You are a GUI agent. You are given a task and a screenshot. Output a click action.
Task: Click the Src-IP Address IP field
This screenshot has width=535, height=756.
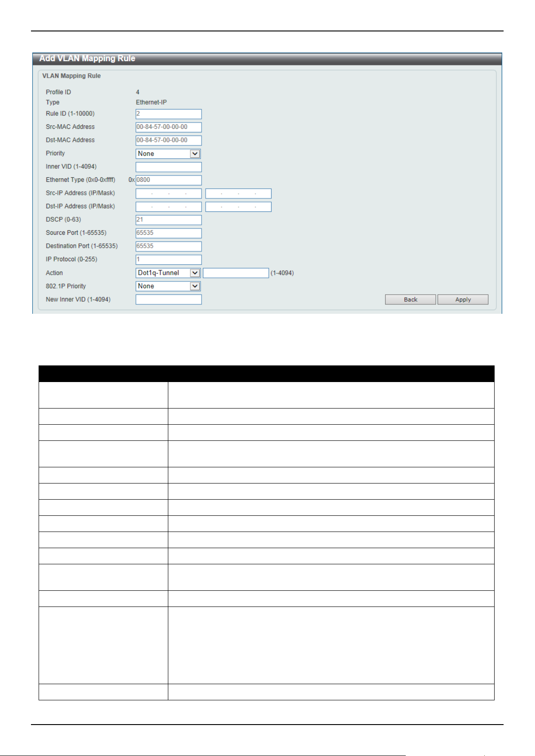[169, 193]
